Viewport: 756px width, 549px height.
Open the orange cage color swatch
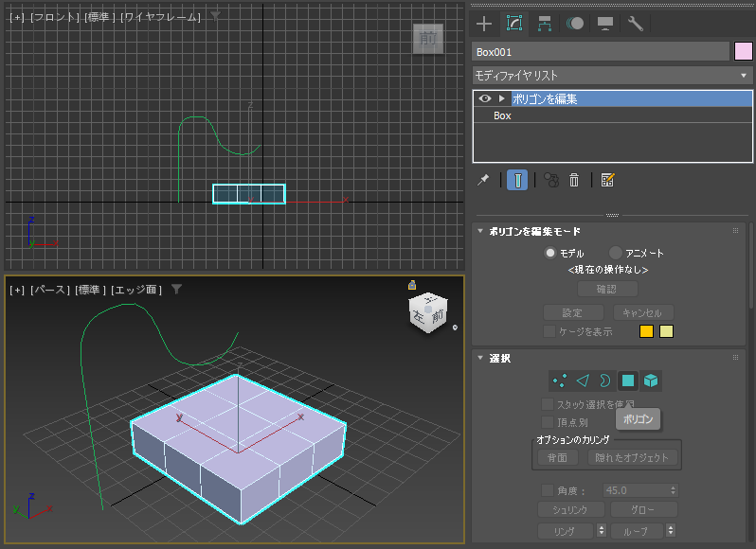646,331
